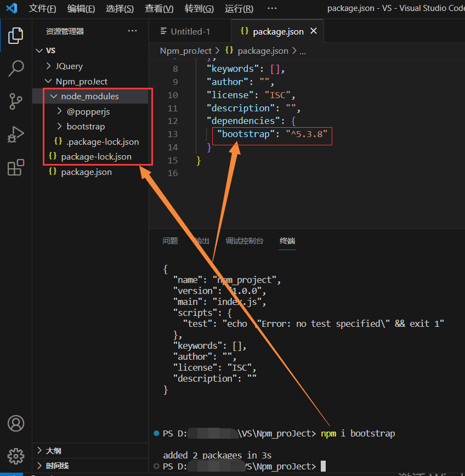Open the Source Control view icon
Image resolution: width=465 pixels, height=476 pixels.
point(15,101)
